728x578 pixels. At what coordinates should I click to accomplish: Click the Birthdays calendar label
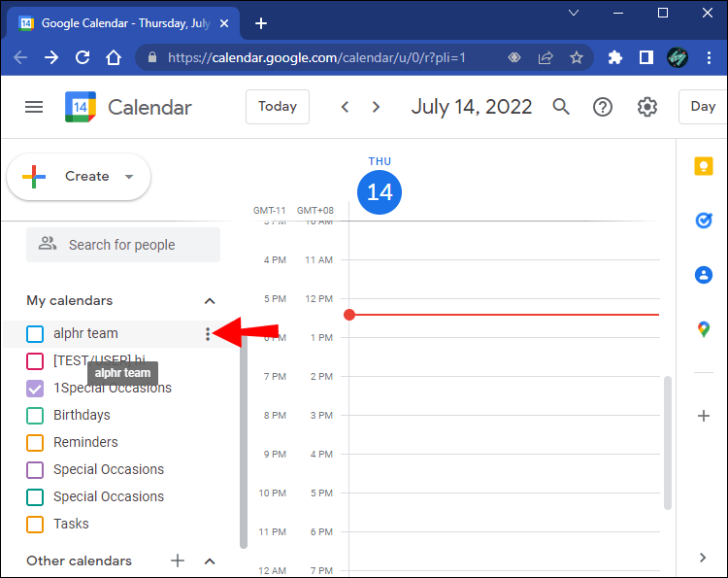(82, 415)
